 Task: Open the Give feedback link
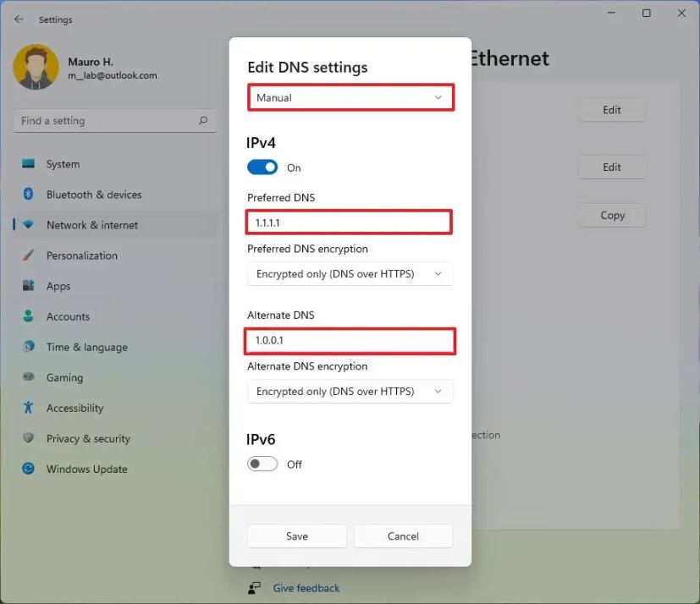point(306,587)
